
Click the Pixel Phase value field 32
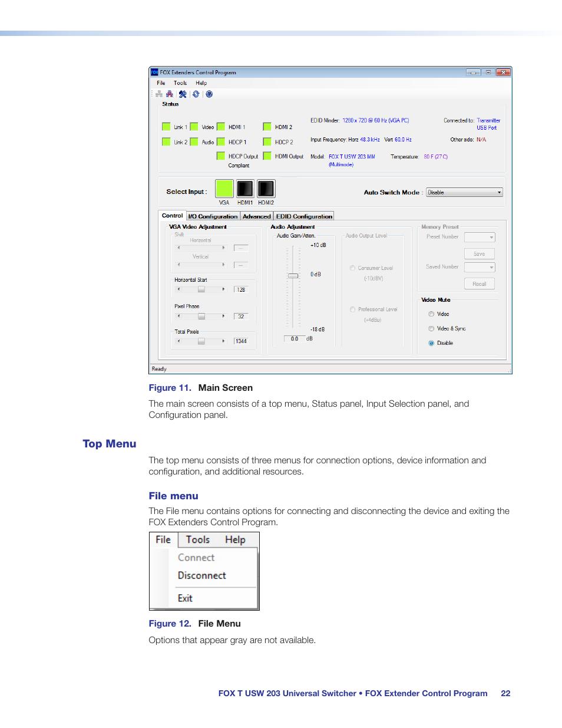[241, 316]
